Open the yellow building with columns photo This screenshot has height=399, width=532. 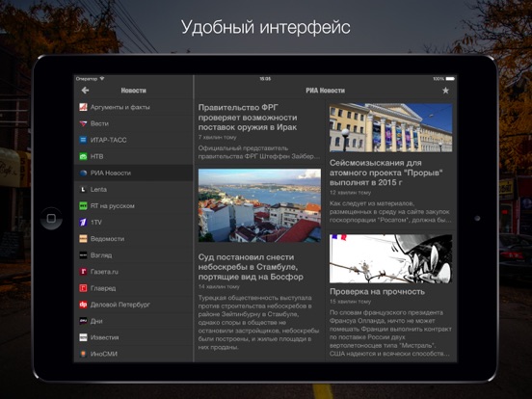pyautogui.click(x=390, y=127)
